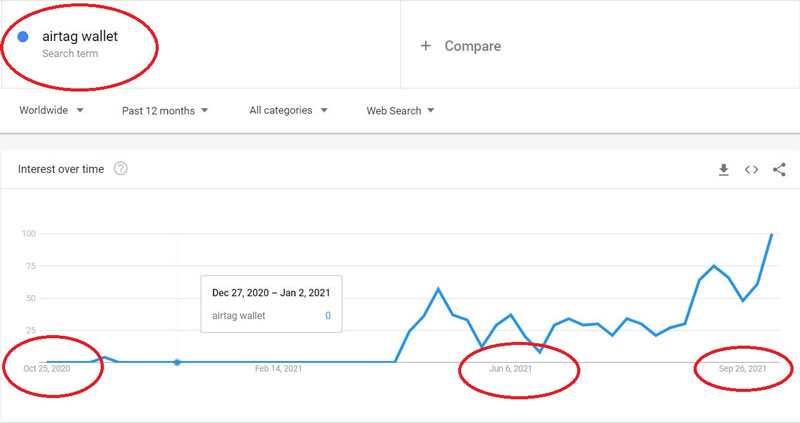Click the blue dot for airtag wallet
800x423 pixels.
pos(24,37)
